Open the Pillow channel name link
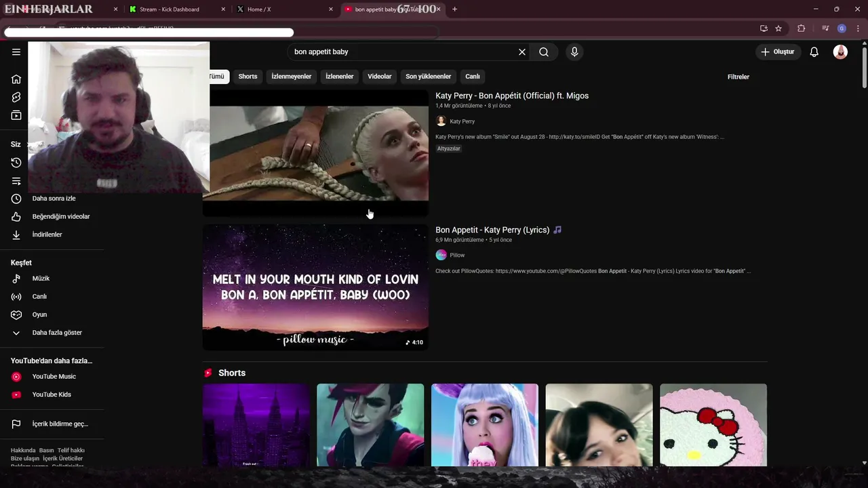 point(457,255)
